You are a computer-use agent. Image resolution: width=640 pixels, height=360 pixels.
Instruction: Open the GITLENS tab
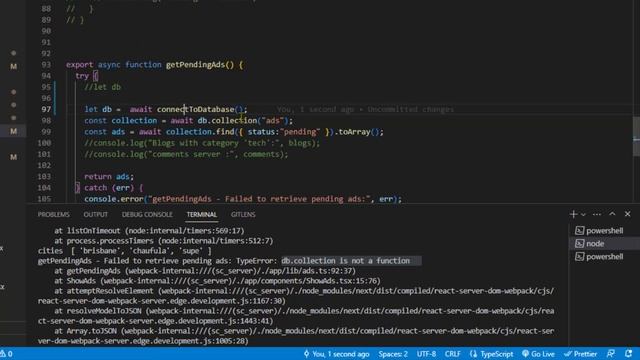tap(243, 214)
